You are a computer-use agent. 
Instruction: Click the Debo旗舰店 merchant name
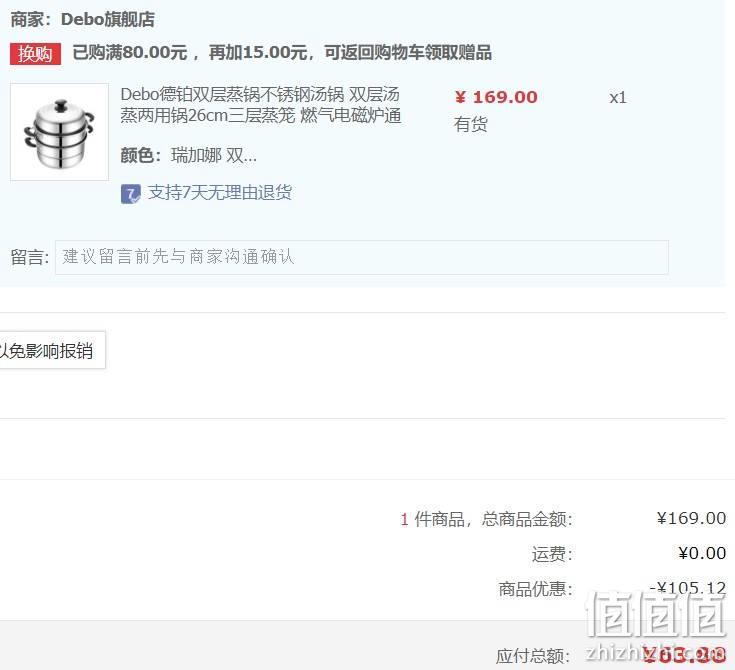tap(108, 19)
